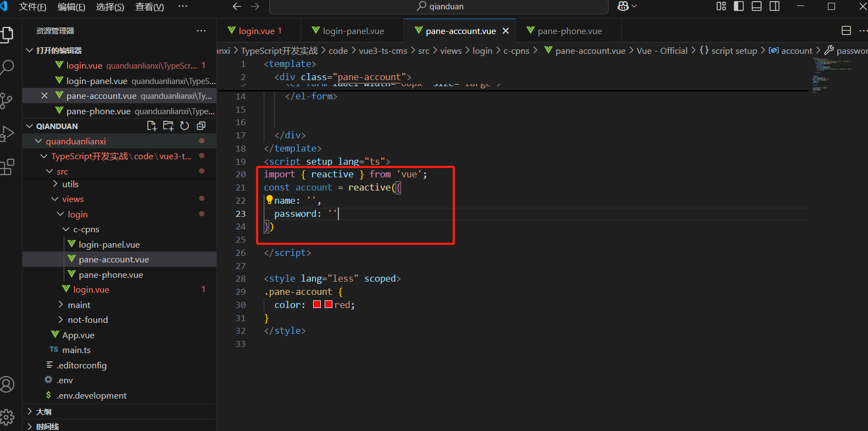Collapse the c-cpns folder
Viewport: 868px width, 431px height.
coord(66,229)
